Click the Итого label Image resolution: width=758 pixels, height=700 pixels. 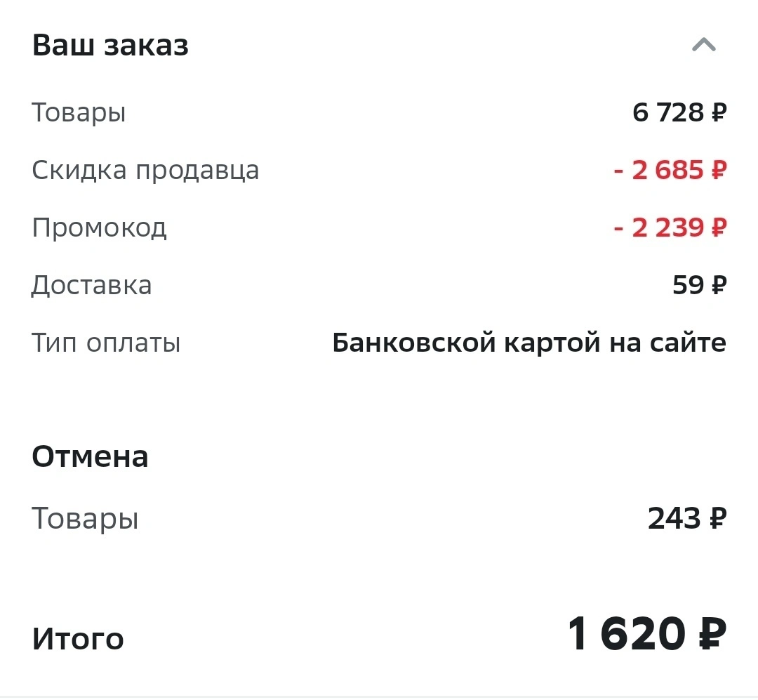pos(78,638)
